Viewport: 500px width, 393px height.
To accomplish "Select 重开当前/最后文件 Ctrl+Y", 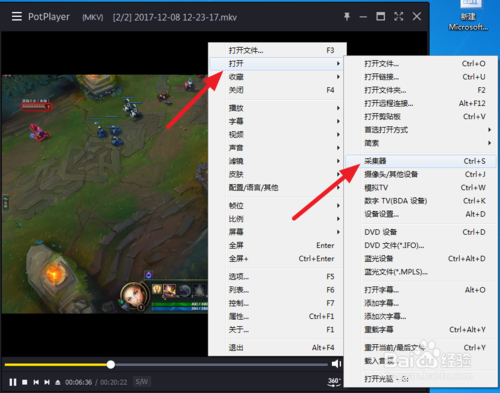I will click(x=421, y=348).
